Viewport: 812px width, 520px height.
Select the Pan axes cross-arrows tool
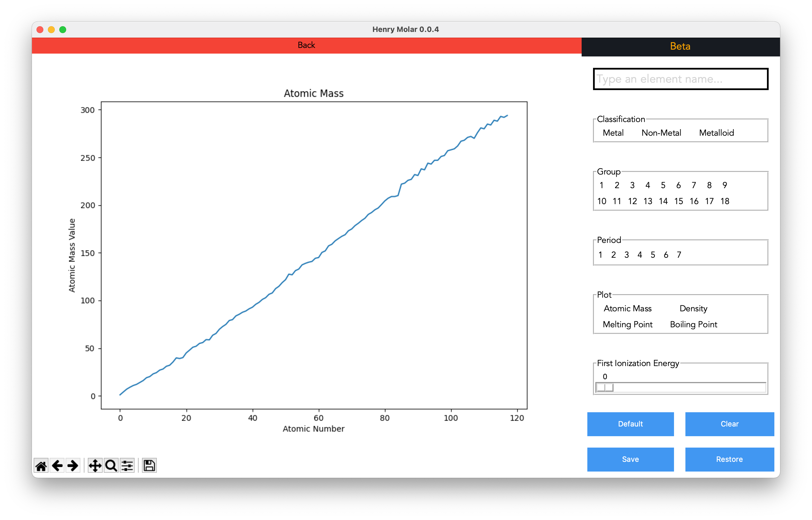click(x=95, y=466)
